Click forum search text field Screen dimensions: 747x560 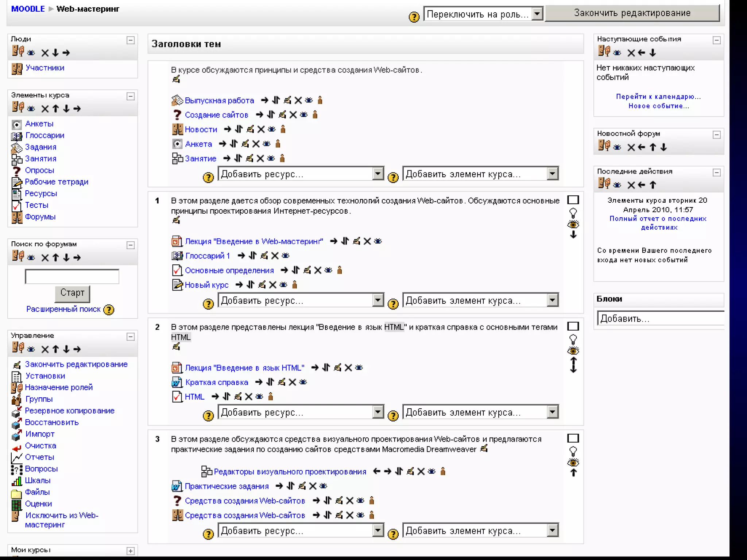(72, 277)
